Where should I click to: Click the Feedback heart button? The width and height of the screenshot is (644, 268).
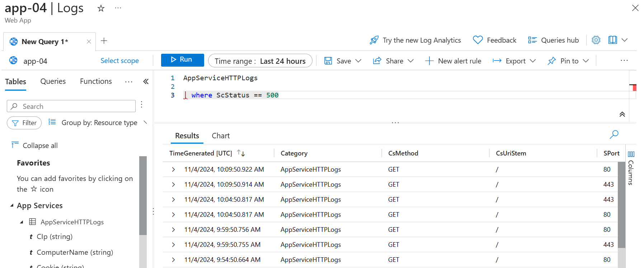494,40
